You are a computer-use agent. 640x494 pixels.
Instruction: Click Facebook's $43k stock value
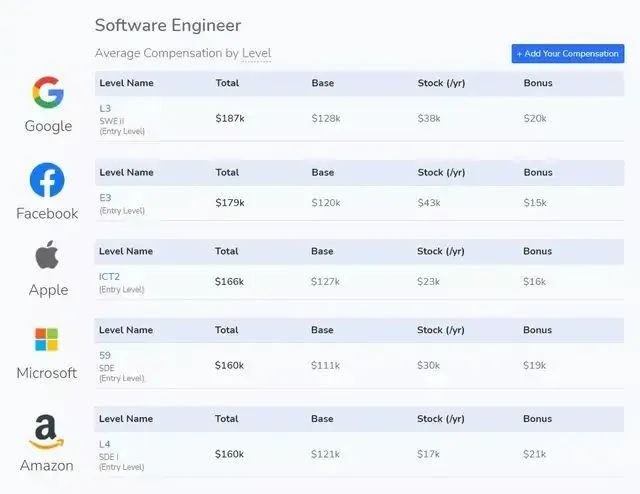pyautogui.click(x=429, y=203)
